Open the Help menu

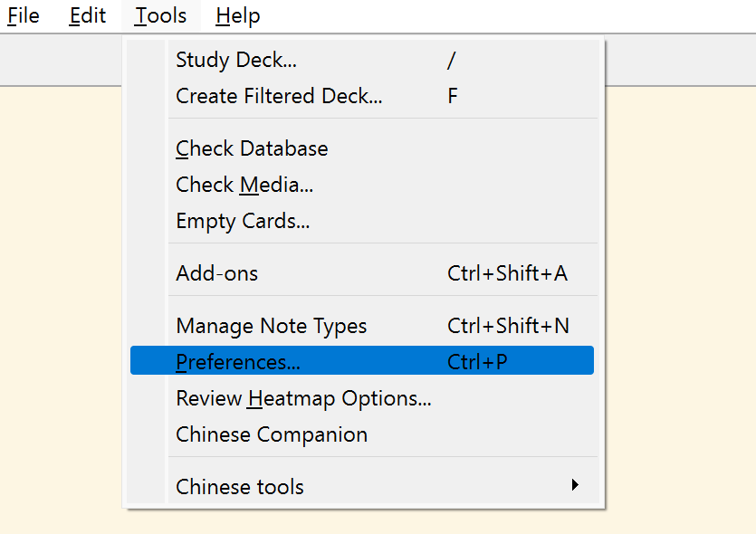pos(238,16)
